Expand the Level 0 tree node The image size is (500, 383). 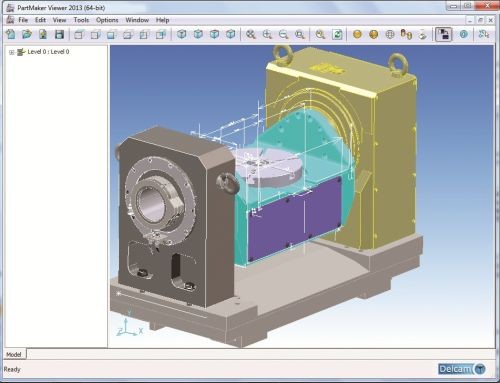[x=12, y=52]
